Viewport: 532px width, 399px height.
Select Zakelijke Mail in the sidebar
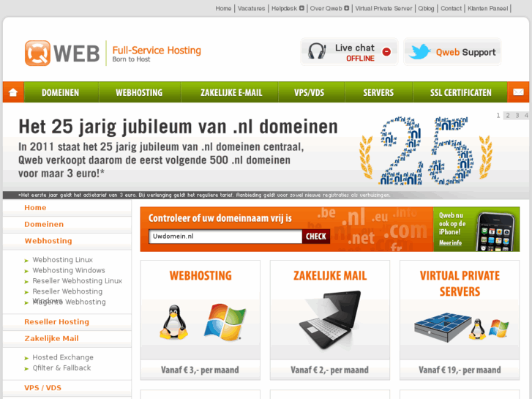tap(51, 338)
